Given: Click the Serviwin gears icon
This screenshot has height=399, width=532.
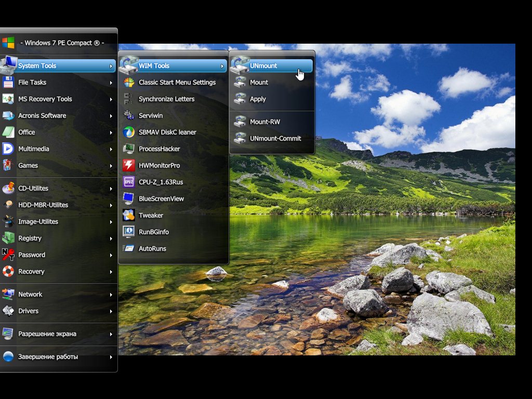Looking at the screenshot, I should click(128, 116).
